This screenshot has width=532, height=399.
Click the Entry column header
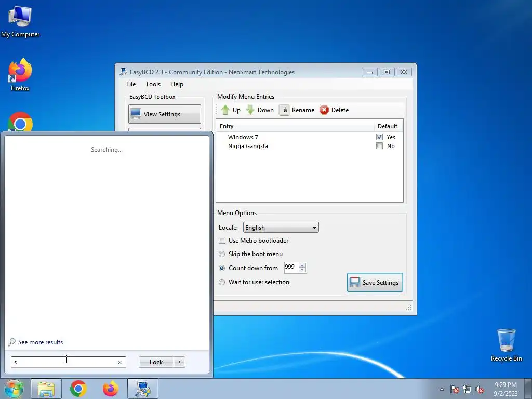point(295,126)
